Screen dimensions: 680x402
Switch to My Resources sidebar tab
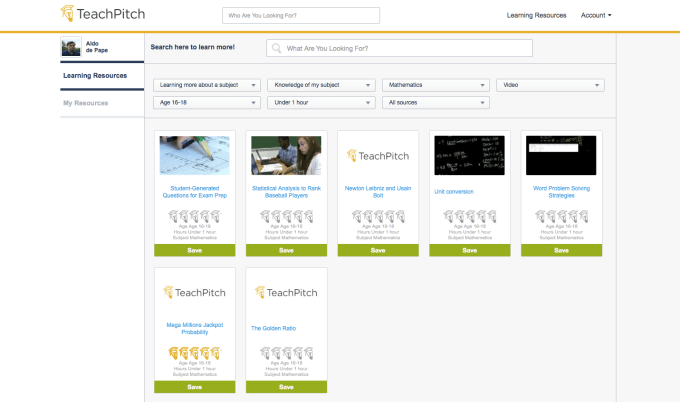pos(86,103)
